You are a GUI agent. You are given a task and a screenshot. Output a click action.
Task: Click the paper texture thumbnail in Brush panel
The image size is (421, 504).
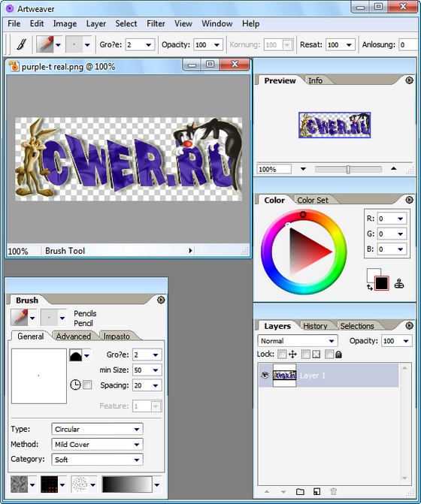pos(19,484)
